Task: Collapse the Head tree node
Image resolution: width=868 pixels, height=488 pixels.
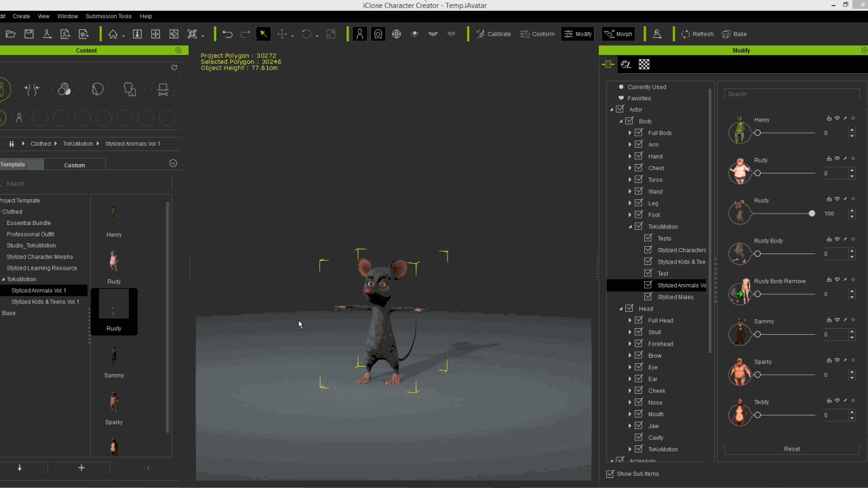Action: pyautogui.click(x=620, y=309)
